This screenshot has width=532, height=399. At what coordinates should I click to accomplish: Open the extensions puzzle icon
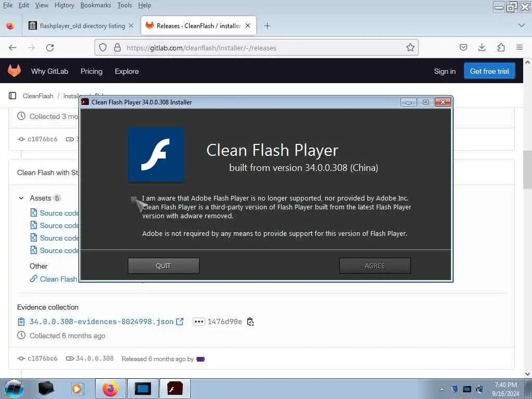[x=501, y=47]
